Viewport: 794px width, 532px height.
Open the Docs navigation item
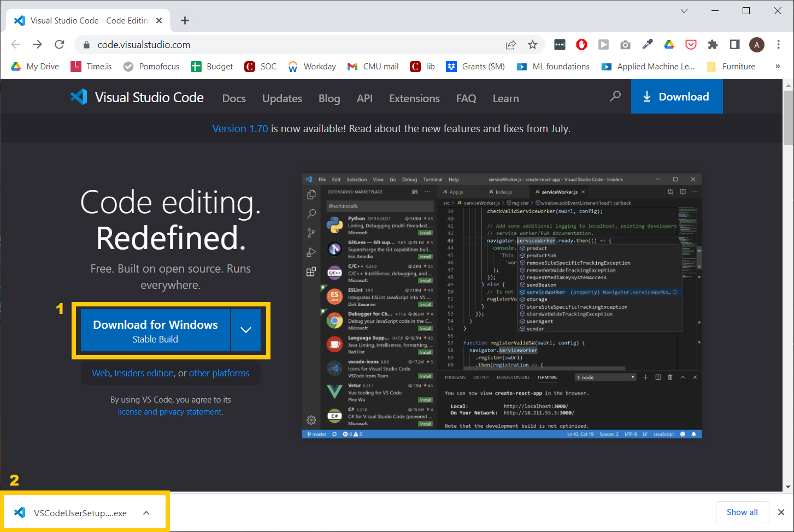234,98
